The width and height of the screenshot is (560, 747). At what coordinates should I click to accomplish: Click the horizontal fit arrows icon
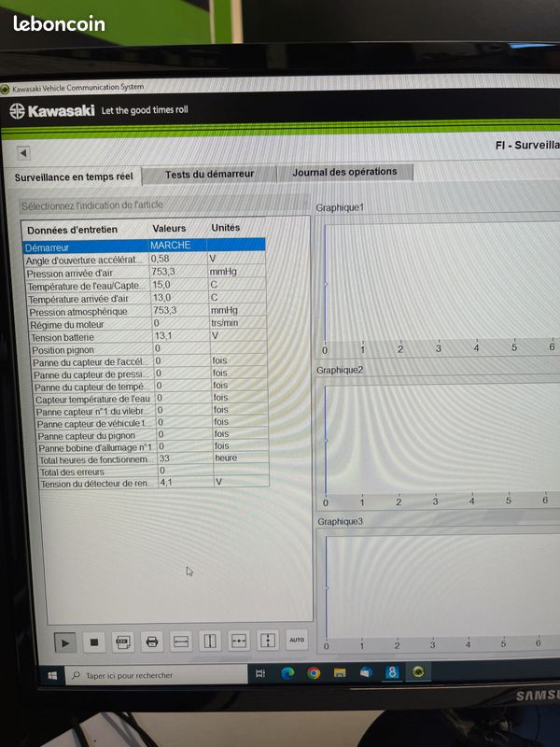tap(239, 641)
